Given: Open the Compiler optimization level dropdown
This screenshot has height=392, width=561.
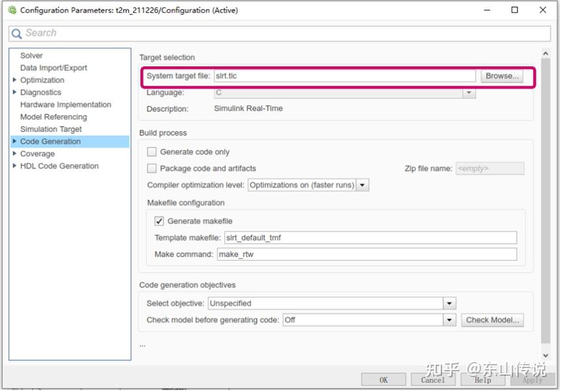Looking at the screenshot, I should pyautogui.click(x=361, y=184).
